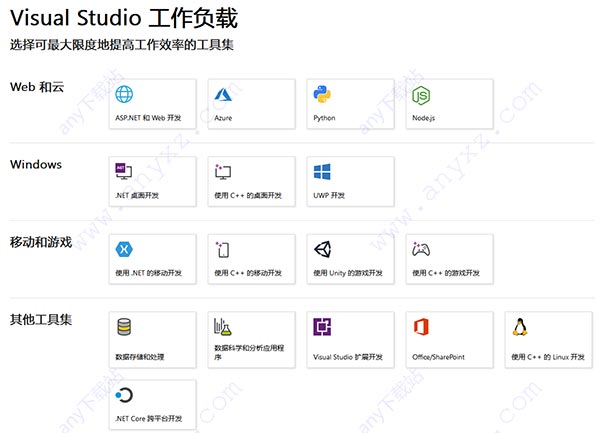The height and width of the screenshot is (433, 600).
Task: Click the Azure logo icon
Action: [x=223, y=94]
